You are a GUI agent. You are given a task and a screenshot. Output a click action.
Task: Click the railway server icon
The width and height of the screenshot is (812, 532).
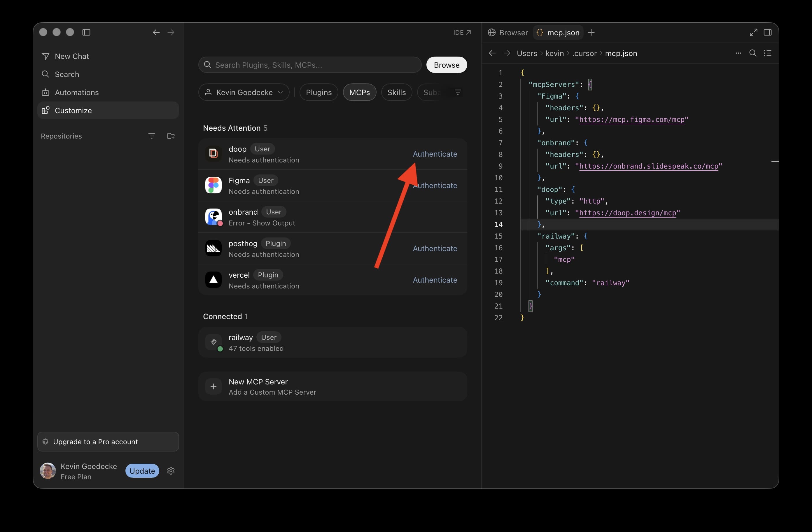click(213, 342)
